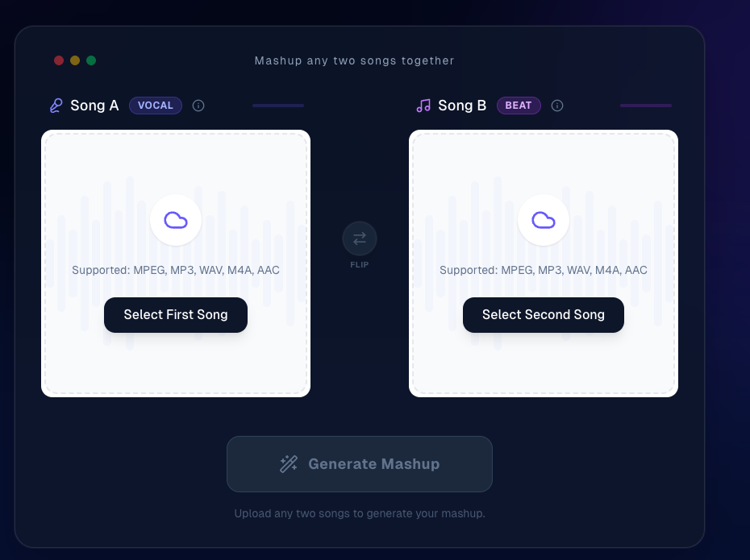Click the music note icon beside Song B
This screenshot has width=750, height=560.
(x=423, y=105)
